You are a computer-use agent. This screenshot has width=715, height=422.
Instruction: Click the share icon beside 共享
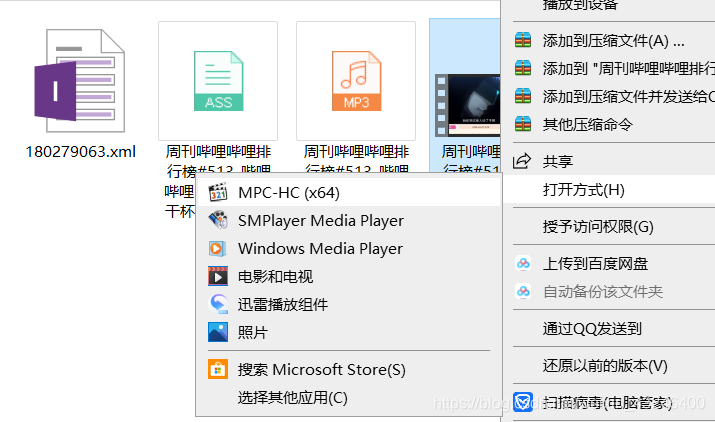[x=523, y=161]
